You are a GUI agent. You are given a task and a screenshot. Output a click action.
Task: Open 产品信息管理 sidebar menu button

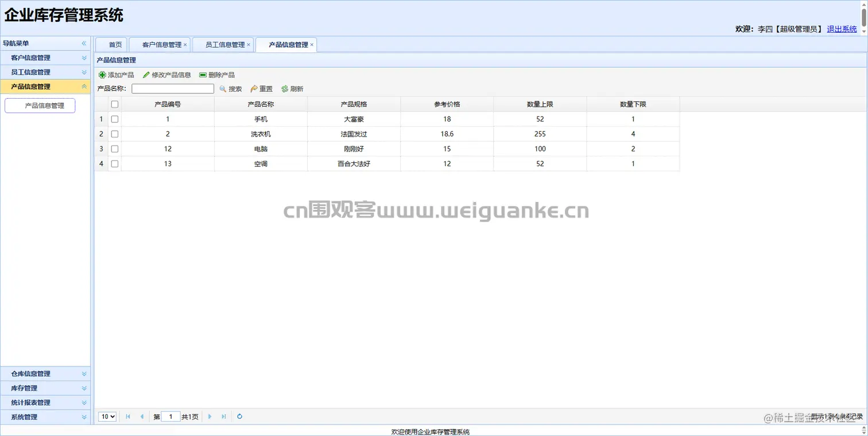tap(40, 106)
